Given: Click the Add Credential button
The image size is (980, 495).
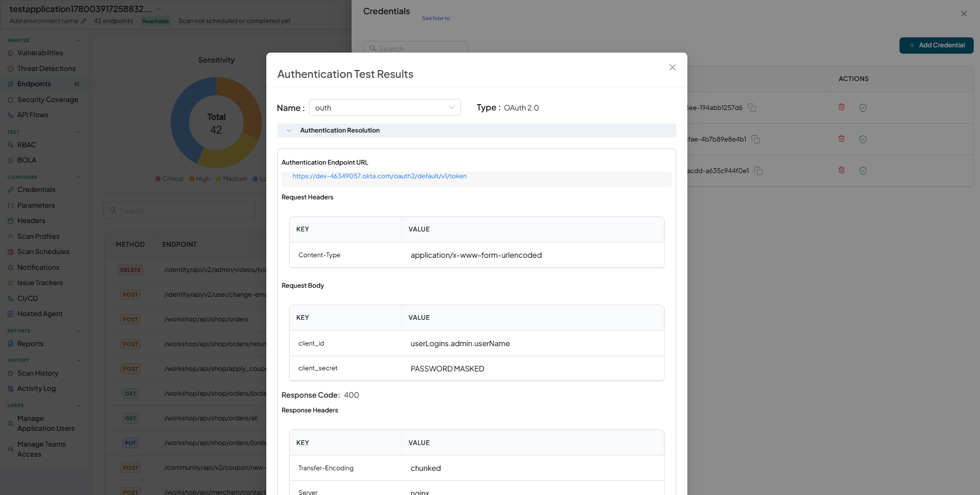Looking at the screenshot, I should click(936, 45).
